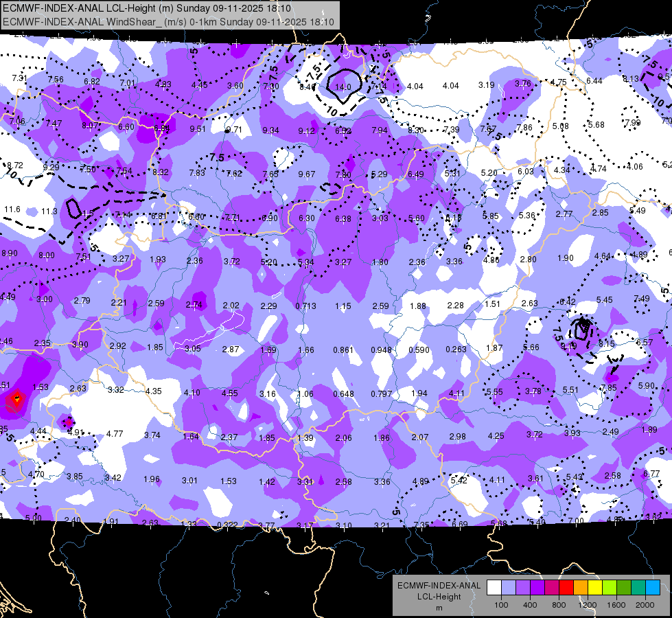Click the map value 8.00

click(x=46, y=255)
